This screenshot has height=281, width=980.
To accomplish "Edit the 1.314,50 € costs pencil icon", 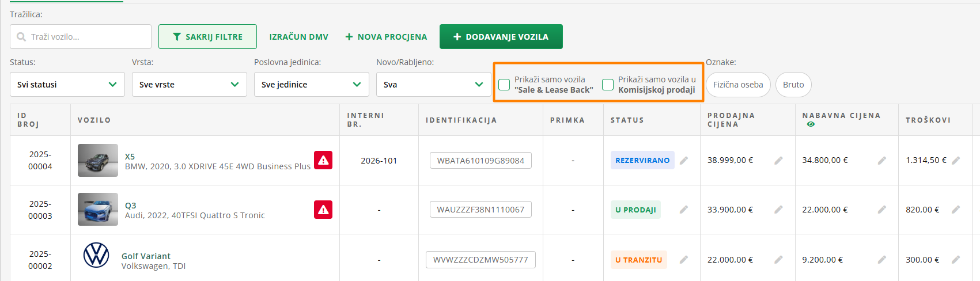I will (x=956, y=161).
